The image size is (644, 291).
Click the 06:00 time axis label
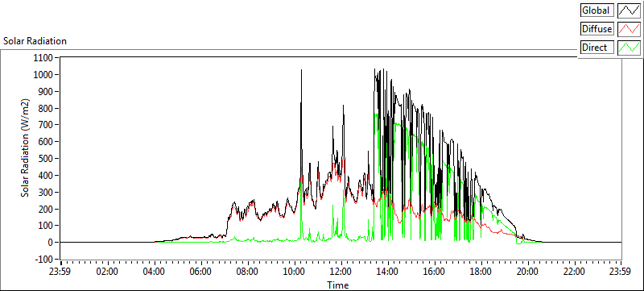[201, 272]
